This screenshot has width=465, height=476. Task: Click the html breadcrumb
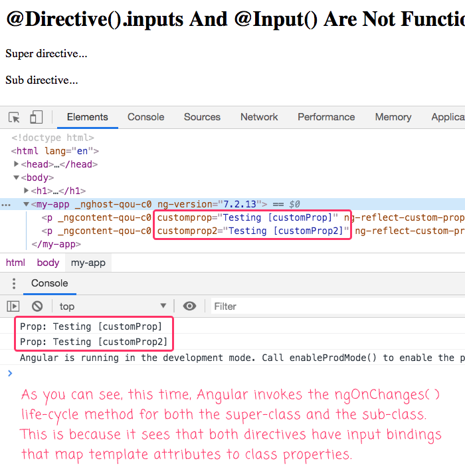point(15,263)
